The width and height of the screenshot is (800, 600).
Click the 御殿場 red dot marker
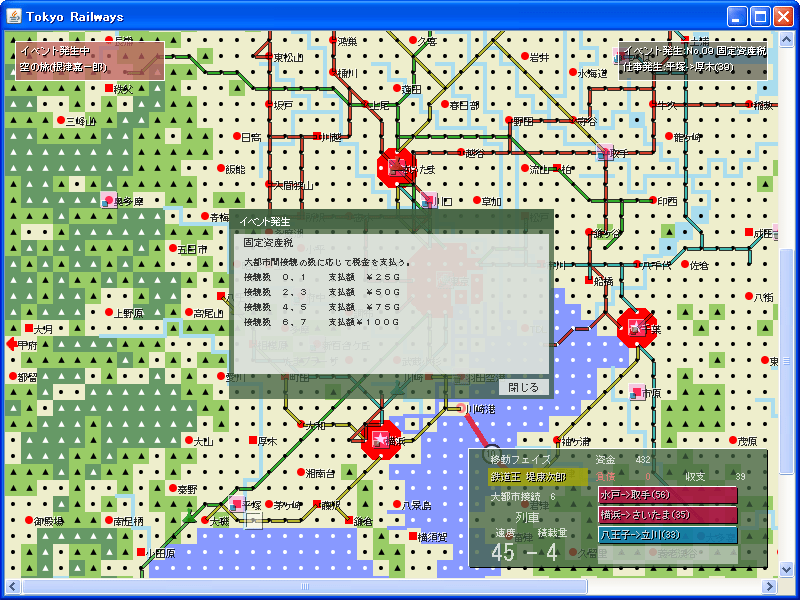29,520
